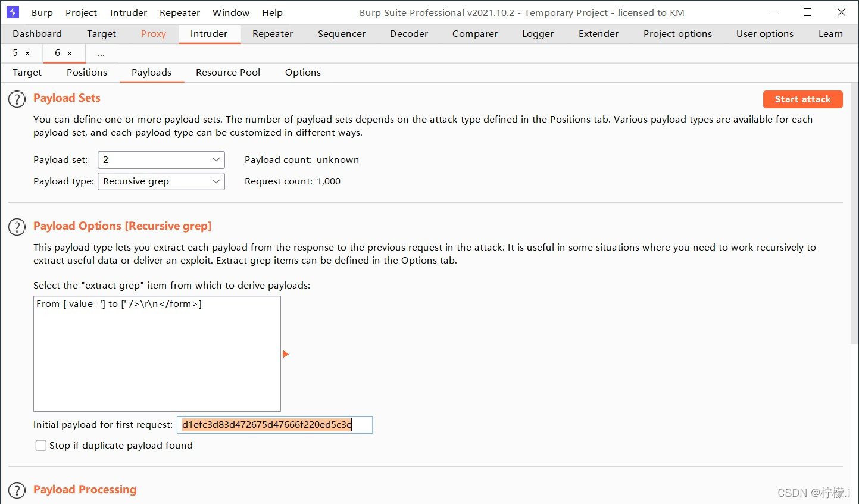This screenshot has height=504, width=859.
Task: Open the Payload type dropdown
Action: click(161, 181)
